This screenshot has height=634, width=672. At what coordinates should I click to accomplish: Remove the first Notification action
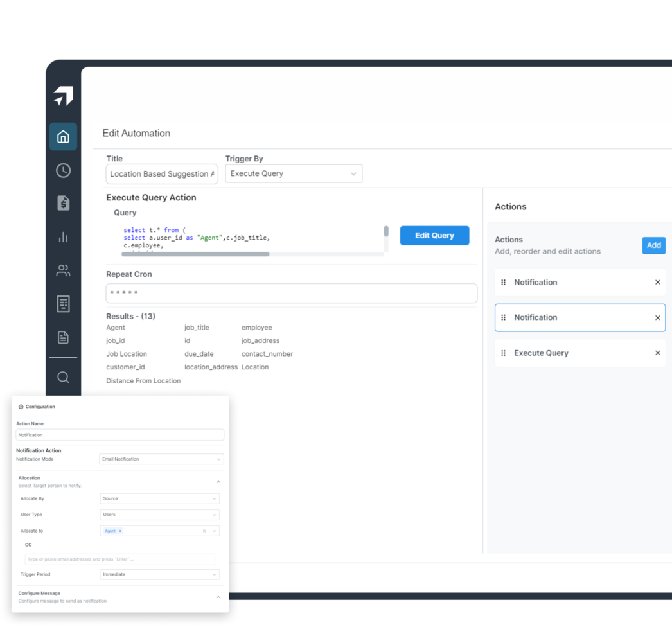(x=657, y=283)
